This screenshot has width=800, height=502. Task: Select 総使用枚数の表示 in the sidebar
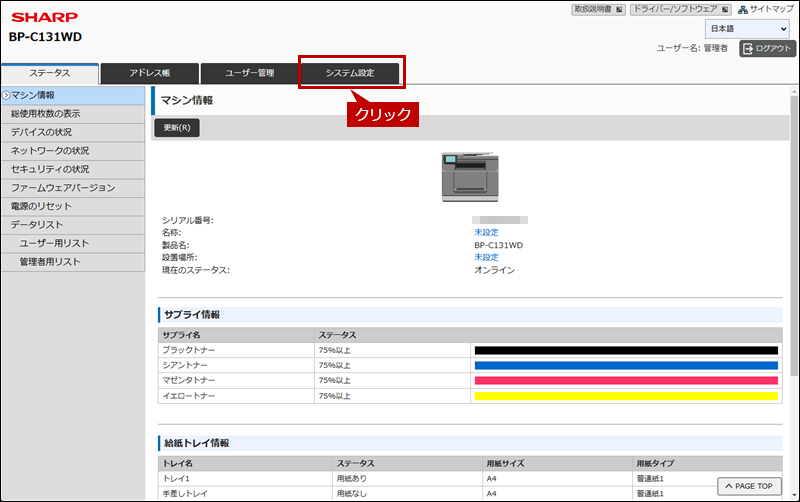tap(60, 114)
